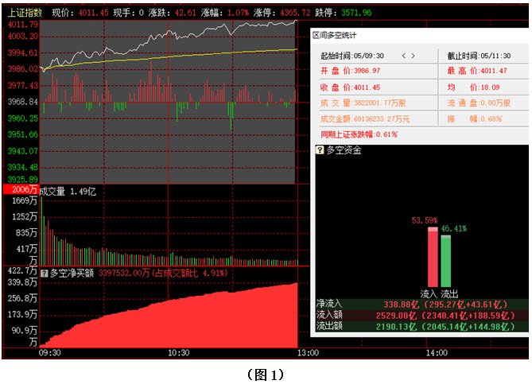Click the help icon beside 多空资金

click(320, 150)
